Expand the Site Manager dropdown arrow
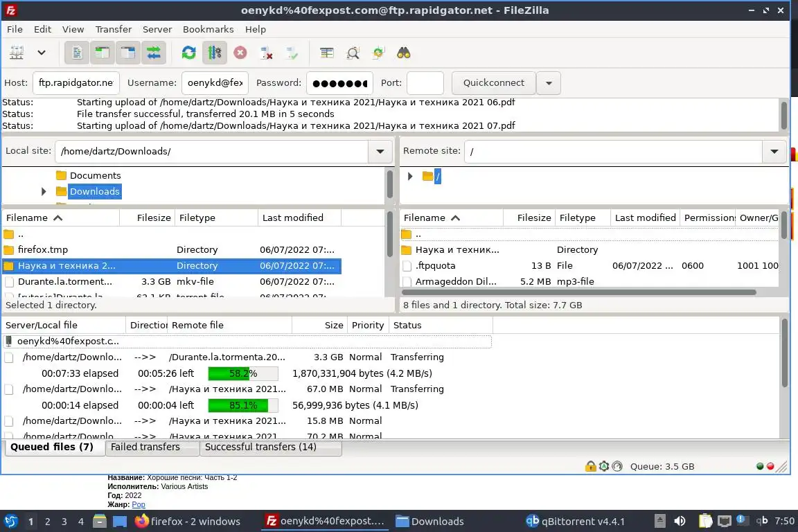Image resolution: width=798 pixels, height=532 pixels. click(42, 53)
